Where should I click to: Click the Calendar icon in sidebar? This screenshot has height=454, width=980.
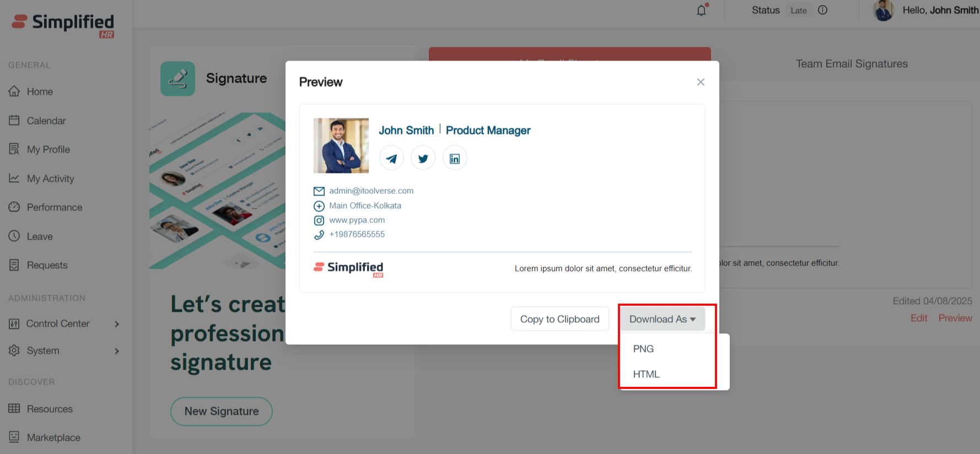[x=14, y=121]
